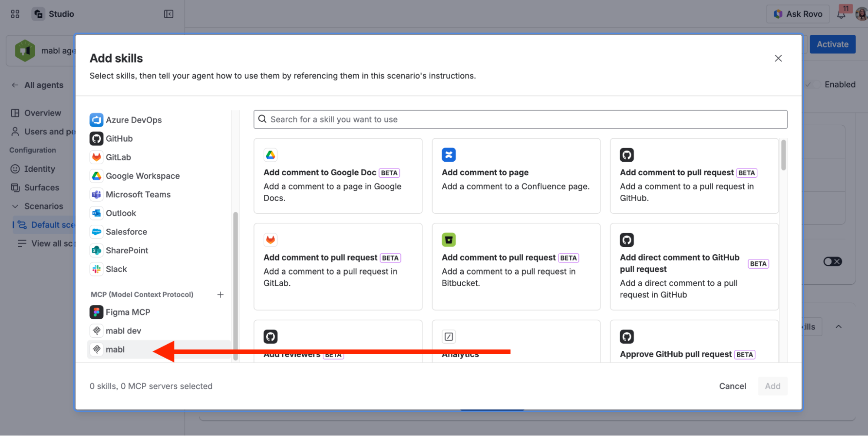Click the notifications bell icon
This screenshot has width=868, height=436.
coord(841,14)
